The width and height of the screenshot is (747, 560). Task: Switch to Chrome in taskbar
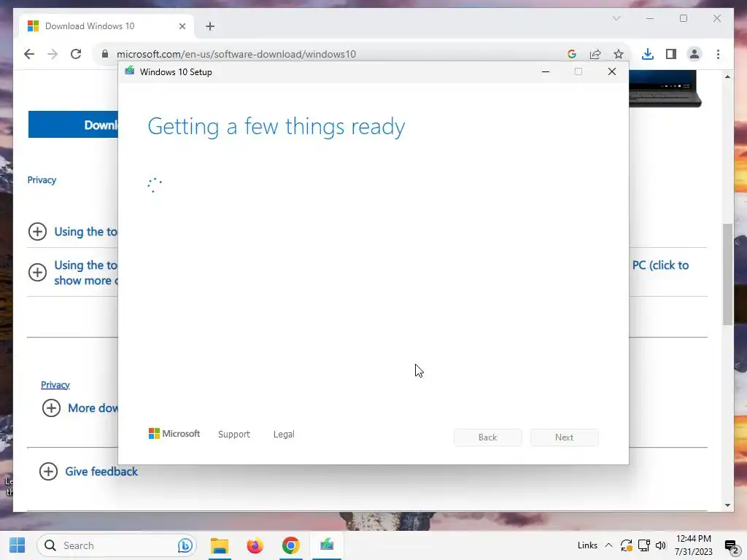(x=290, y=545)
